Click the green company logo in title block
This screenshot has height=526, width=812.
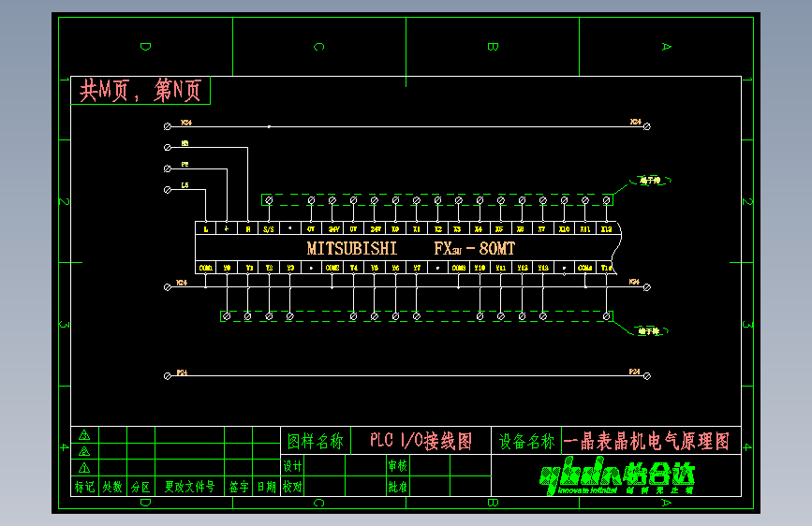pos(617,475)
